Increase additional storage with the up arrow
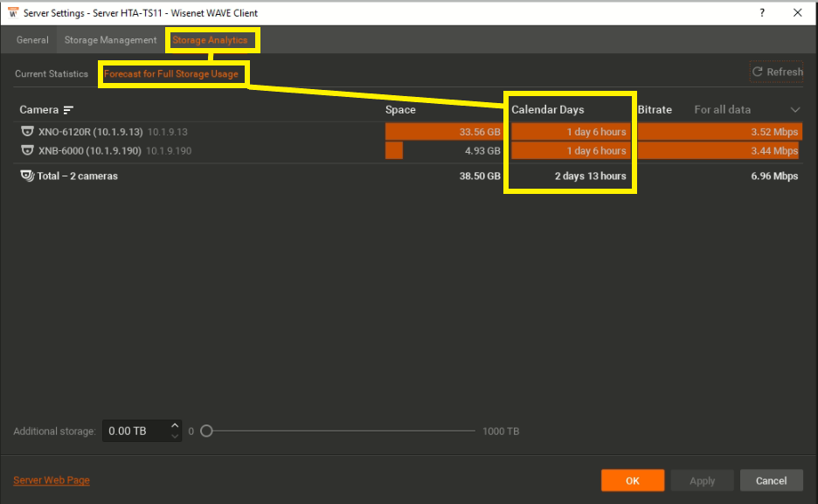The height and width of the screenshot is (504, 818). pyautogui.click(x=175, y=425)
